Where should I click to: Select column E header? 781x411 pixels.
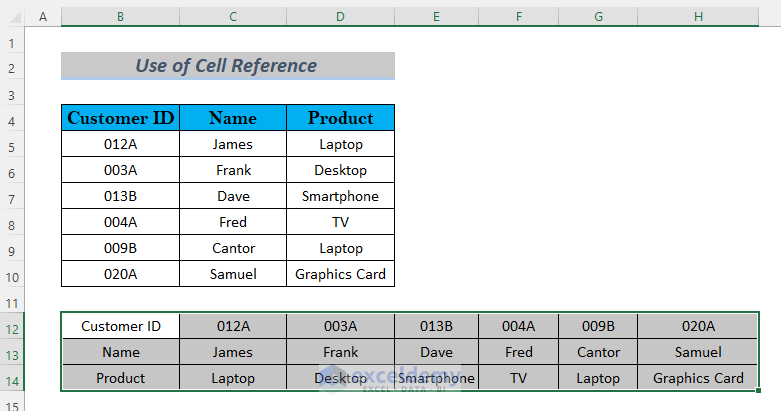(436, 17)
